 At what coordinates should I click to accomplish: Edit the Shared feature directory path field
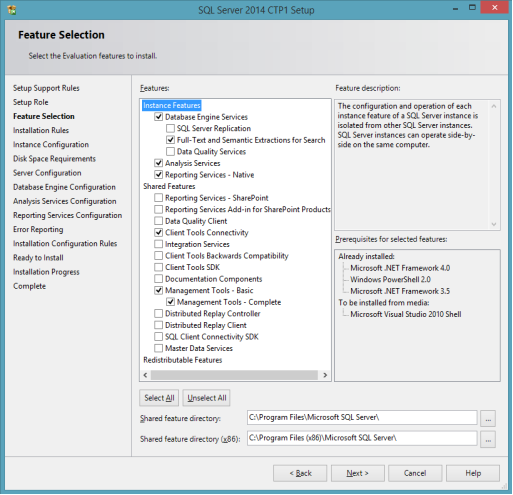click(362, 418)
